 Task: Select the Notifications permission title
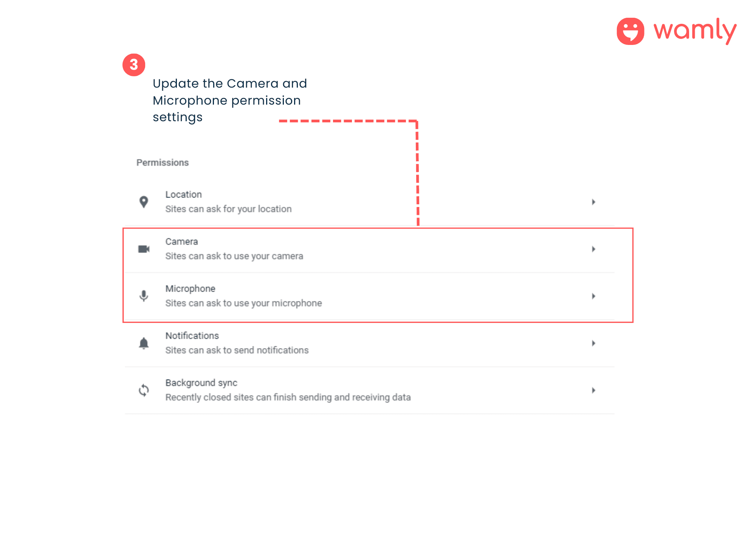(x=192, y=336)
